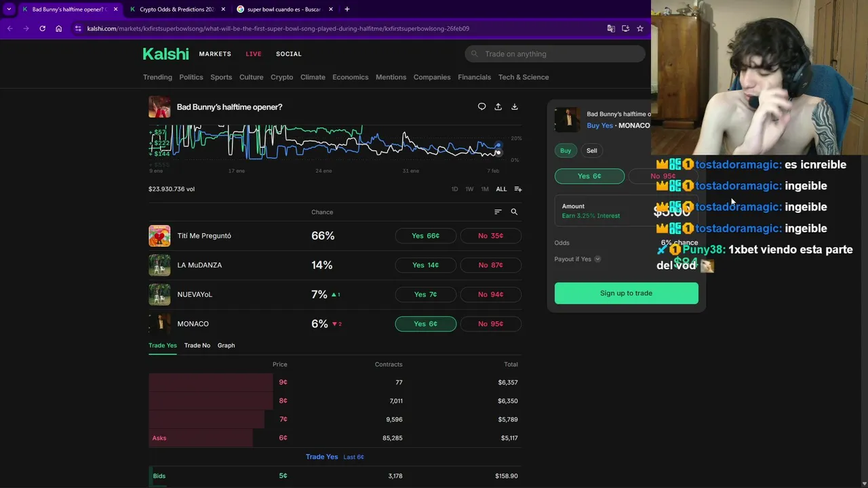Click the sort filter icon above outcomes
The width and height of the screenshot is (868, 488).
tap(498, 212)
